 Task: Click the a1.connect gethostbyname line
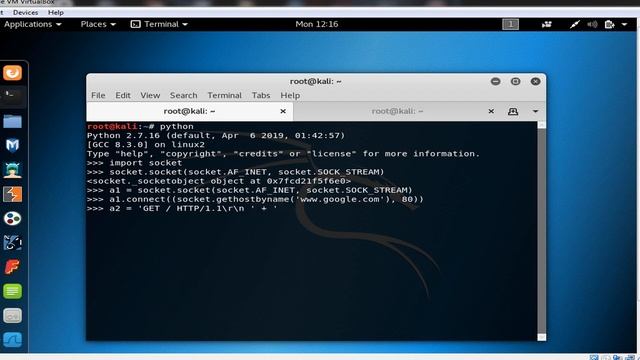pos(255,199)
